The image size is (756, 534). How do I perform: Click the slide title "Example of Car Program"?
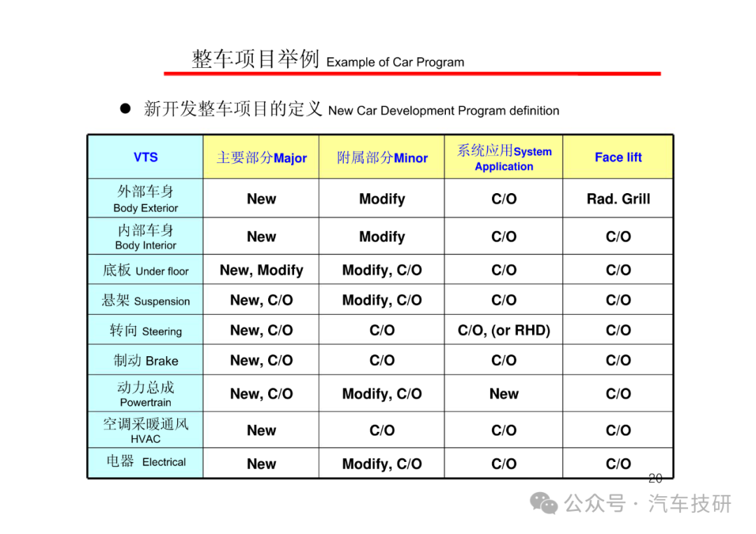click(395, 62)
